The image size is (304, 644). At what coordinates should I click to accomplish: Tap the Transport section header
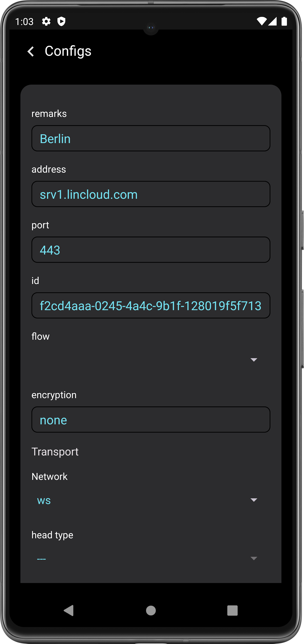tap(55, 451)
